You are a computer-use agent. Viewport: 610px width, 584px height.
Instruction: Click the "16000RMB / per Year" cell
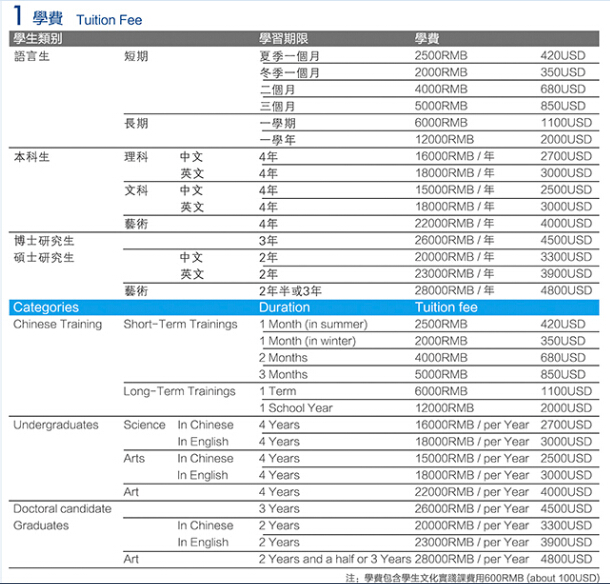[472, 425]
